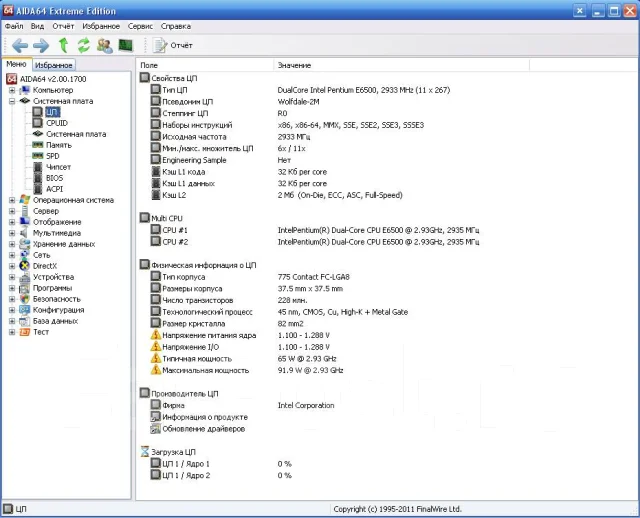Expand the Безопасность tree node

[12, 299]
